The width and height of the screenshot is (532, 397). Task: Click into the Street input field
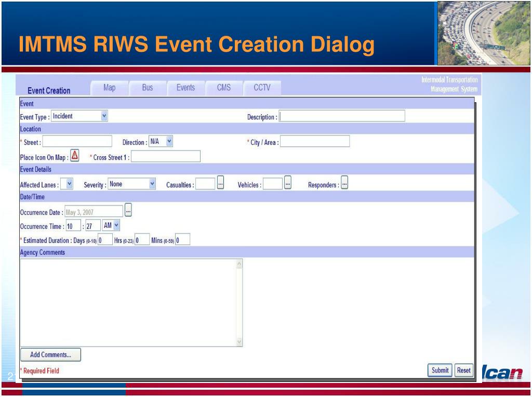[77, 141]
